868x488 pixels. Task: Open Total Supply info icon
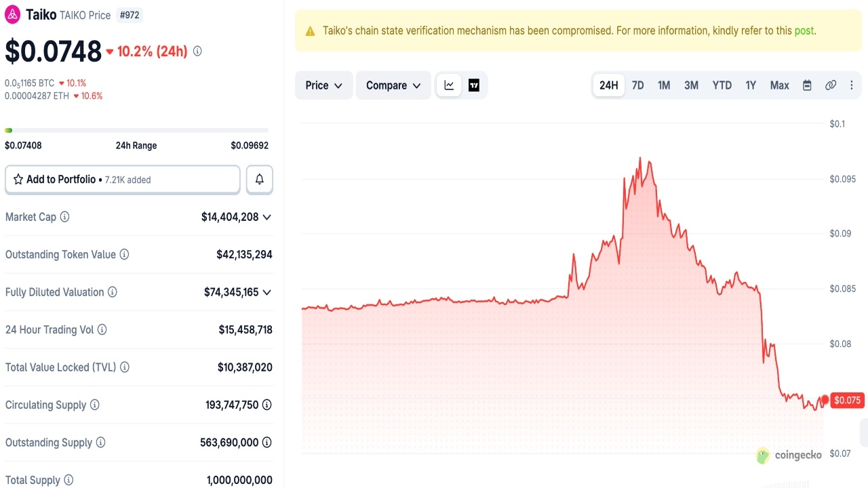pos(68,480)
